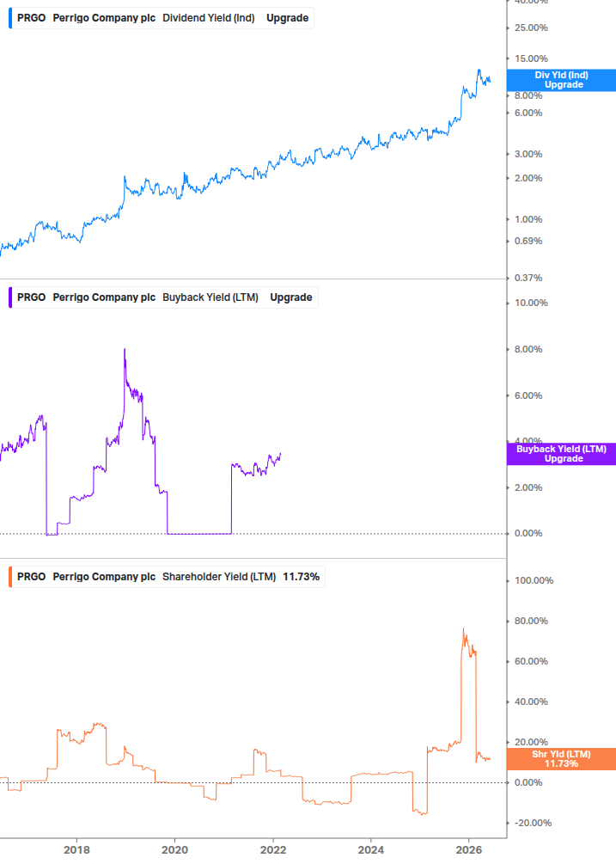Click the blue 'Div Yld (Ind) Upgrade' axis tag
This screenshot has height=864, width=616.
(x=561, y=80)
